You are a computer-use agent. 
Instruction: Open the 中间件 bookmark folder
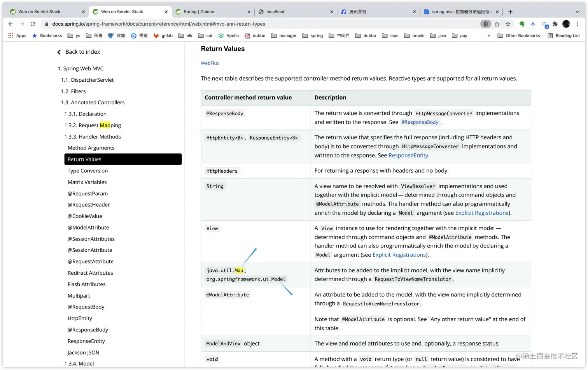[x=339, y=35]
